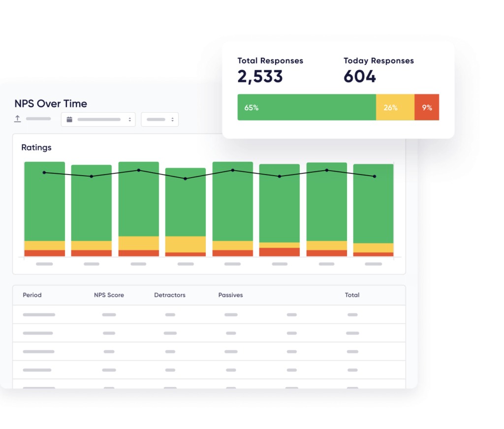This screenshot has width=504, height=429.
Task: Click the NPS Score column header
Action: 109,295
